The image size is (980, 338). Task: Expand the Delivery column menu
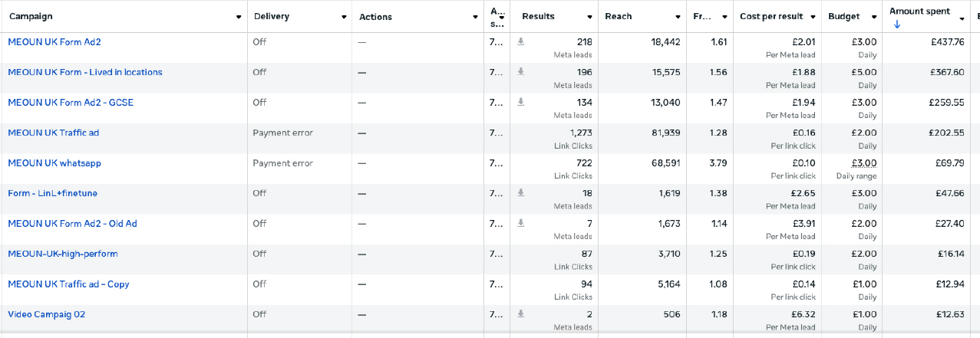(x=345, y=17)
